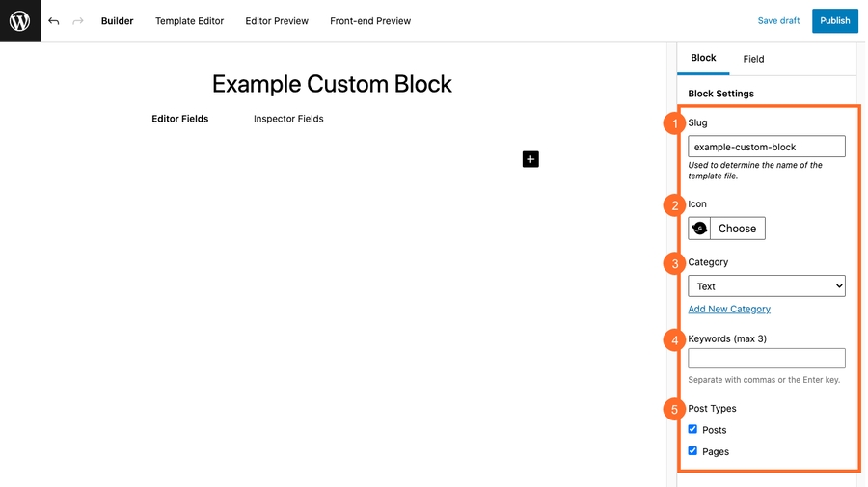Click the Add New Category link

(x=729, y=309)
